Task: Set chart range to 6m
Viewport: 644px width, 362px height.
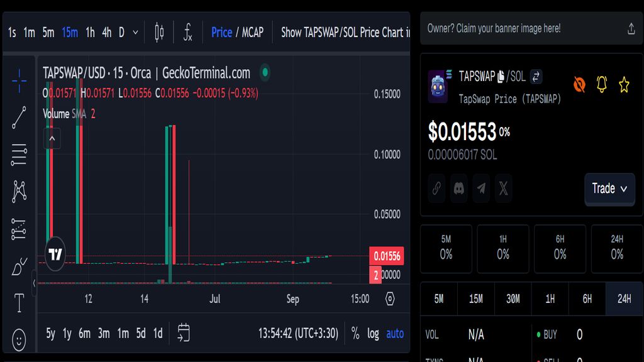Action: point(85,333)
